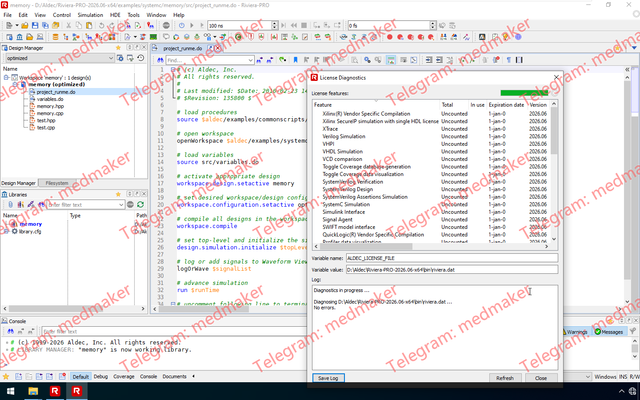
Task: Click the green waveform icon in the second toolbar
Action: pyautogui.click(x=153, y=37)
